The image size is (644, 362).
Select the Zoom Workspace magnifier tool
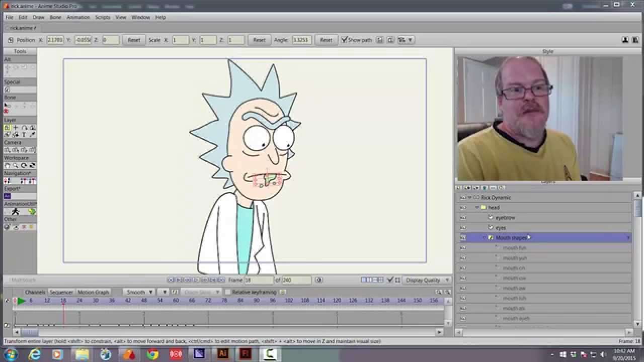(x=16, y=165)
